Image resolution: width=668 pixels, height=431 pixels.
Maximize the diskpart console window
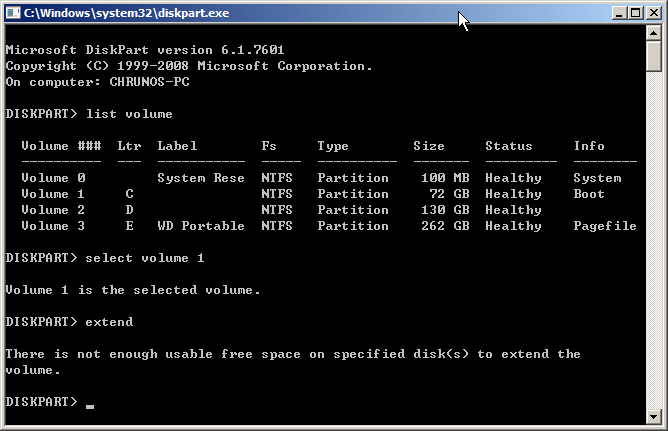point(634,13)
